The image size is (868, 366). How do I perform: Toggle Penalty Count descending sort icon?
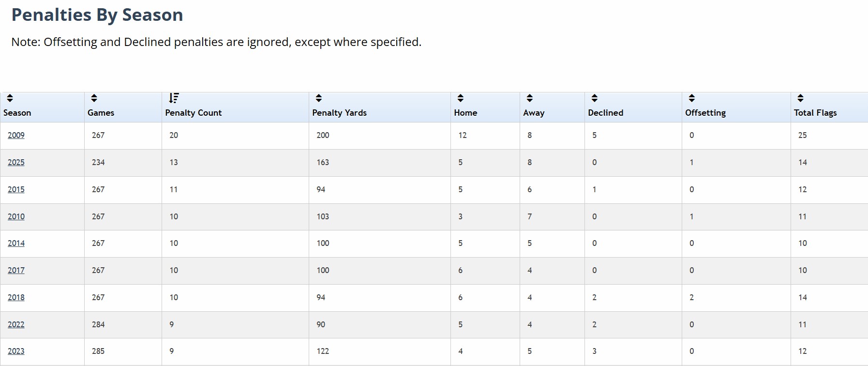(x=174, y=98)
